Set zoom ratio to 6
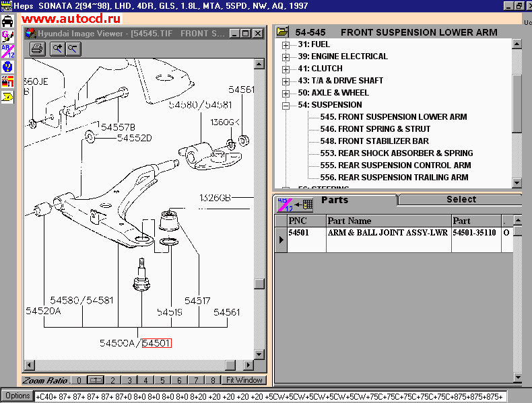 (179, 380)
